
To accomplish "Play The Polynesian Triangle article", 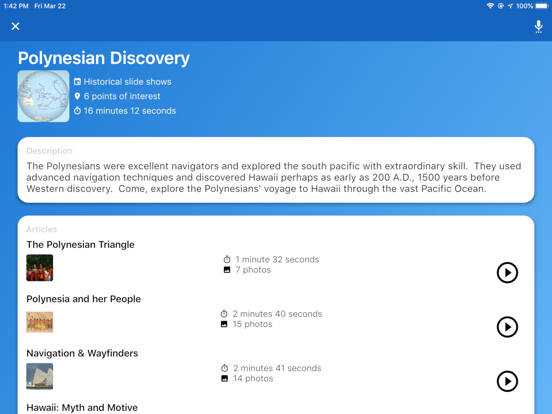I will coord(507,272).
